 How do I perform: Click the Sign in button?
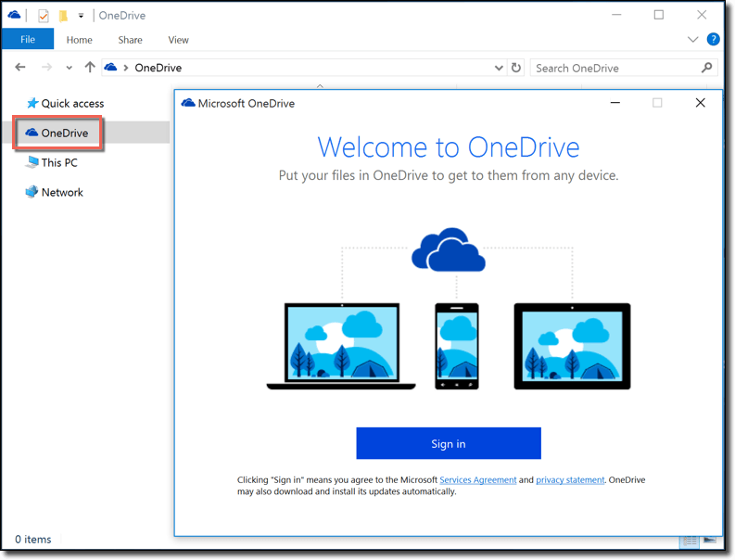tap(448, 443)
